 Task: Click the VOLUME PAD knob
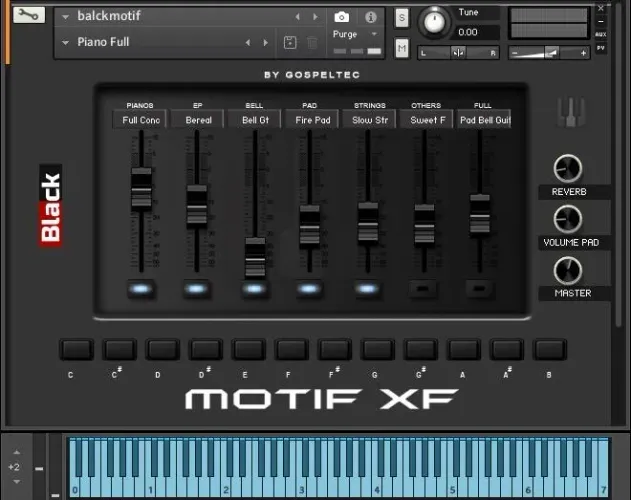pos(568,219)
